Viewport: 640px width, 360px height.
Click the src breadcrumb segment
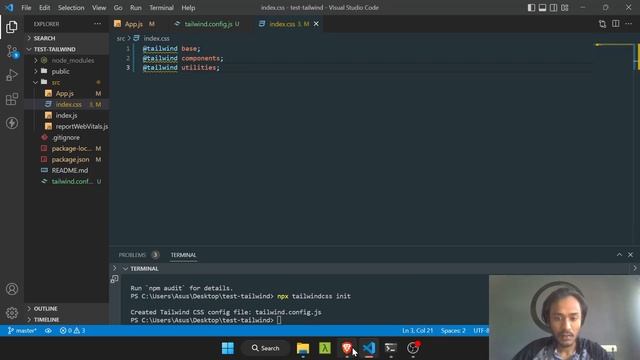(x=121, y=38)
